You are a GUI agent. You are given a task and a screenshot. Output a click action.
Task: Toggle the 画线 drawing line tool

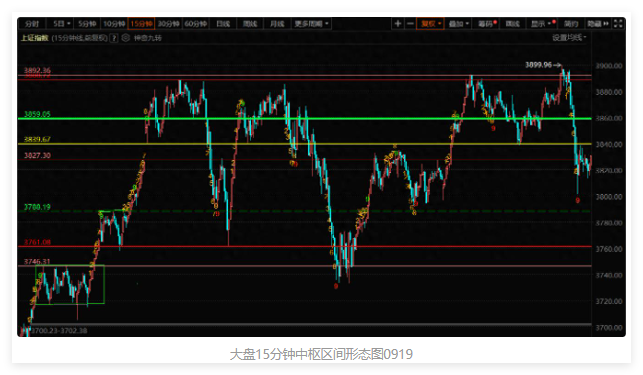513,24
